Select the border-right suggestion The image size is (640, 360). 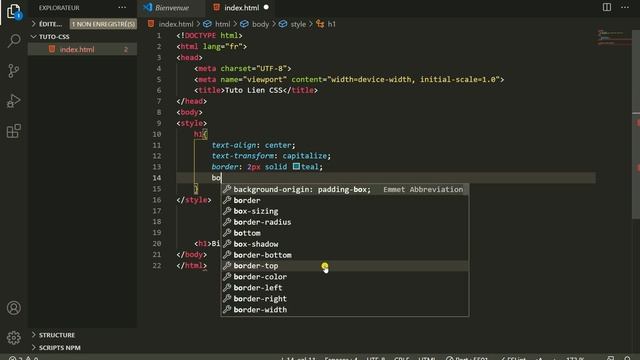point(345,299)
